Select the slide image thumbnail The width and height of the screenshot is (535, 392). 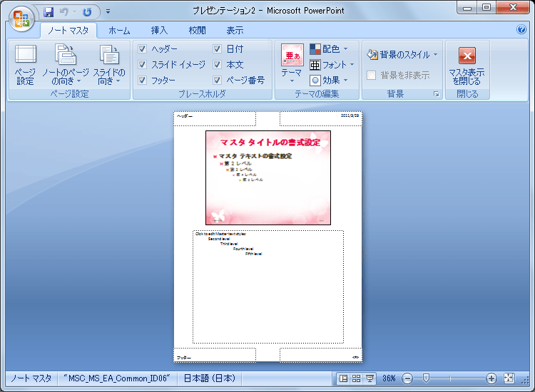[268, 178]
